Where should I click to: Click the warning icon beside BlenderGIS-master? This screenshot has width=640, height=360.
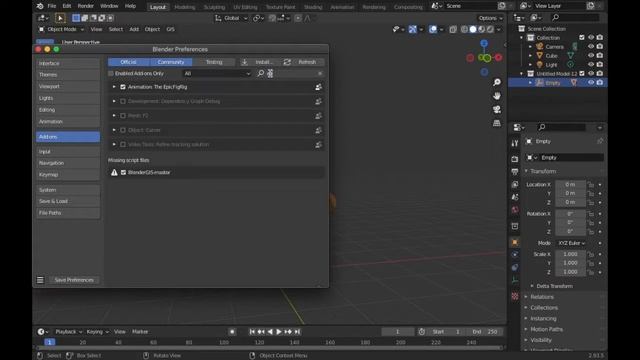pyautogui.click(x=114, y=172)
